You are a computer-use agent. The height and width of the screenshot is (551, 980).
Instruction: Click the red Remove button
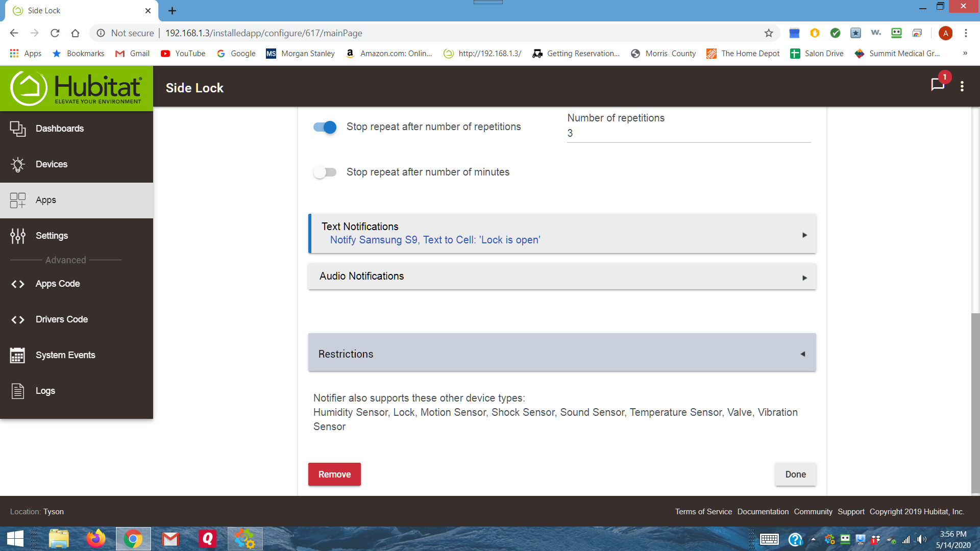coord(334,474)
